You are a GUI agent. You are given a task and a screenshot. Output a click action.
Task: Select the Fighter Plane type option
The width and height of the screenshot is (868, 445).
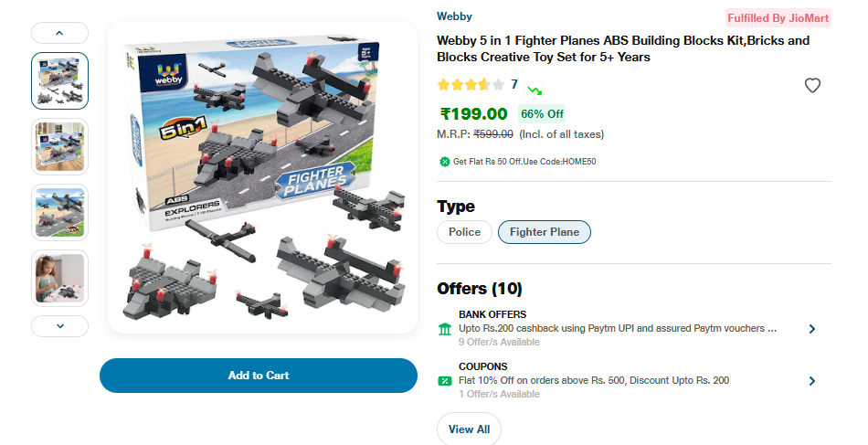(x=545, y=232)
